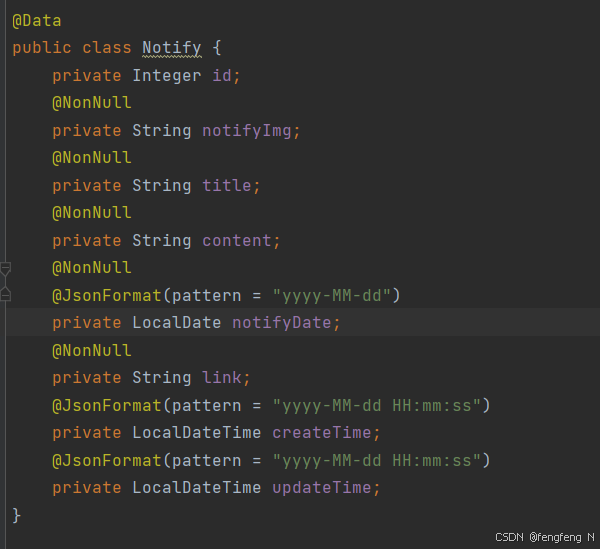The image size is (600, 549).
Task: Click the closing brace of class
Action: [x=16, y=515]
